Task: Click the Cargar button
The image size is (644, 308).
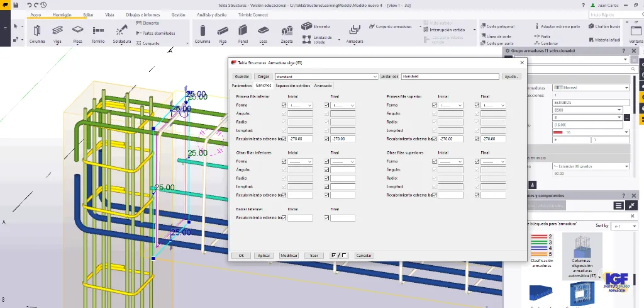Action: click(x=264, y=76)
